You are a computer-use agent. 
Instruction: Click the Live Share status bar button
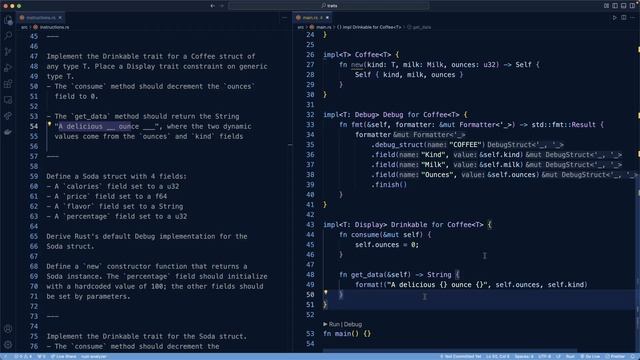tap(63, 356)
